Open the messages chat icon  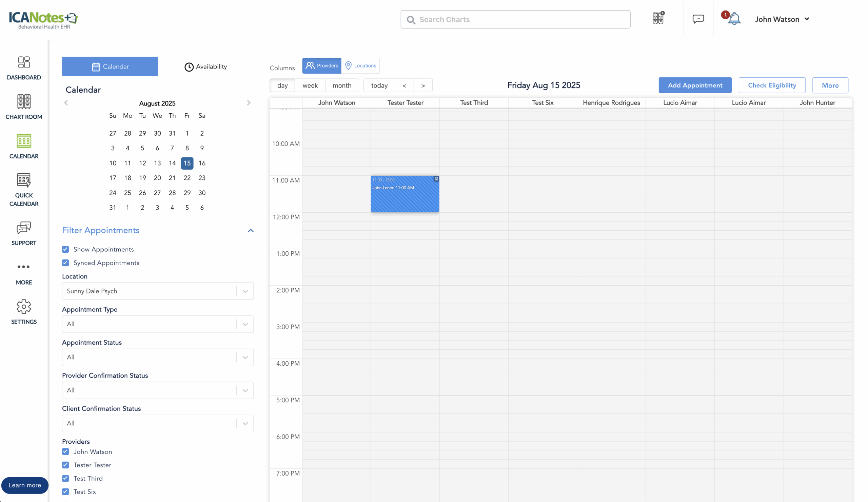coord(698,19)
